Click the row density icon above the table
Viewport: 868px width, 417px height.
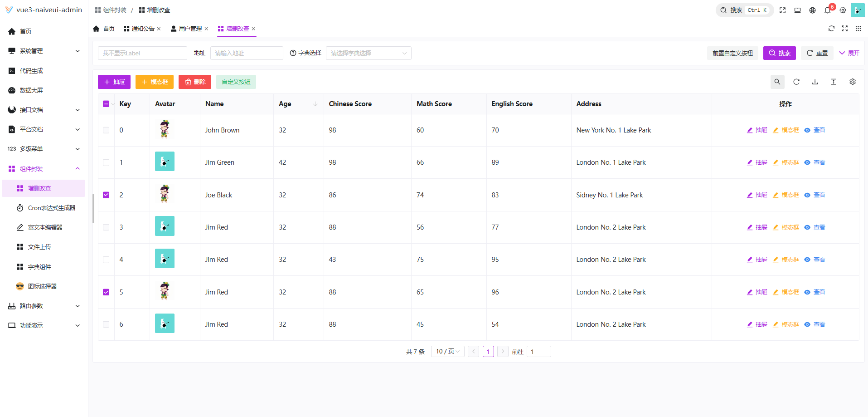point(833,82)
